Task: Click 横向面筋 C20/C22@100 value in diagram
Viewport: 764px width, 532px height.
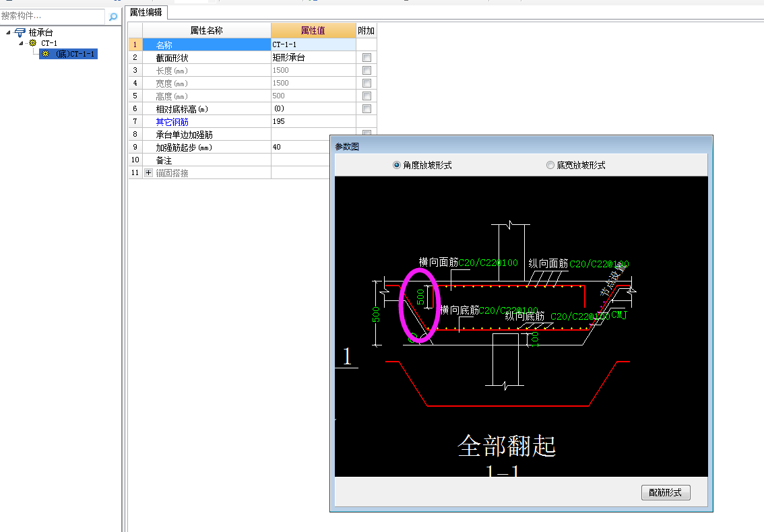Action: (x=488, y=263)
